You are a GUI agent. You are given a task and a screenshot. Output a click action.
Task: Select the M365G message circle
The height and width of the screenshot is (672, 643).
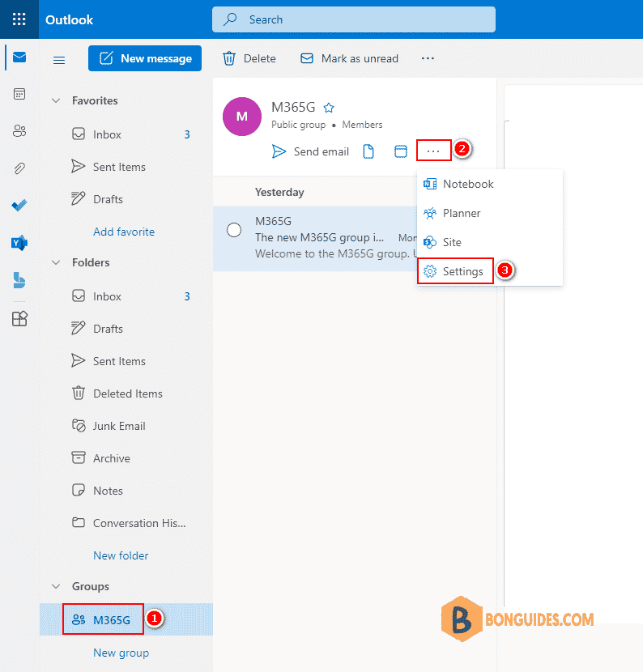[234, 230]
